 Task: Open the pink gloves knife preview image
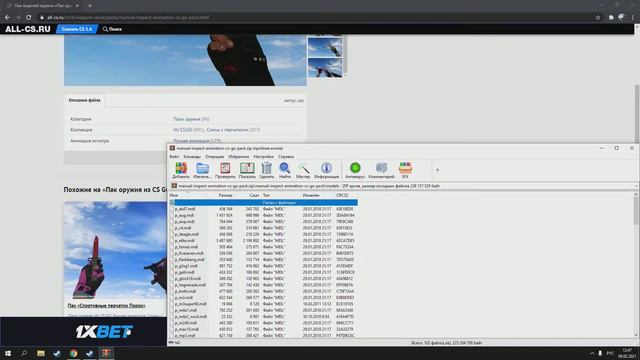115,250
